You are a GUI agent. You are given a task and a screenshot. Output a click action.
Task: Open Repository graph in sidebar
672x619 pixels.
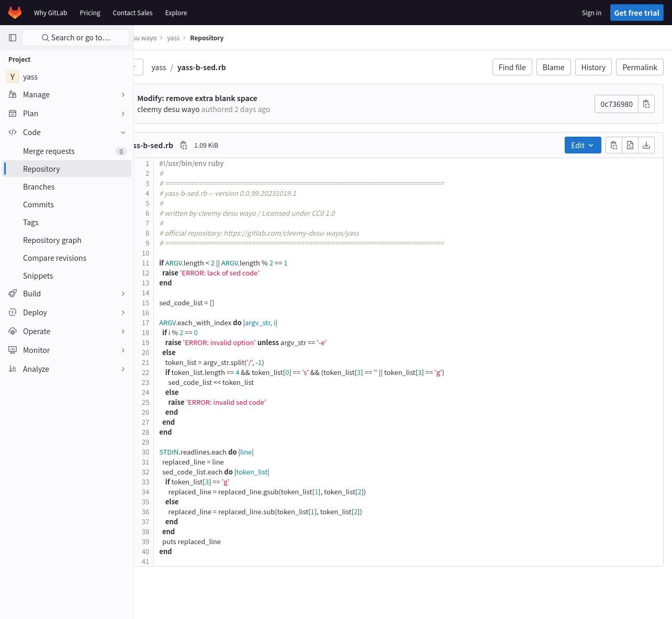[x=67, y=240]
